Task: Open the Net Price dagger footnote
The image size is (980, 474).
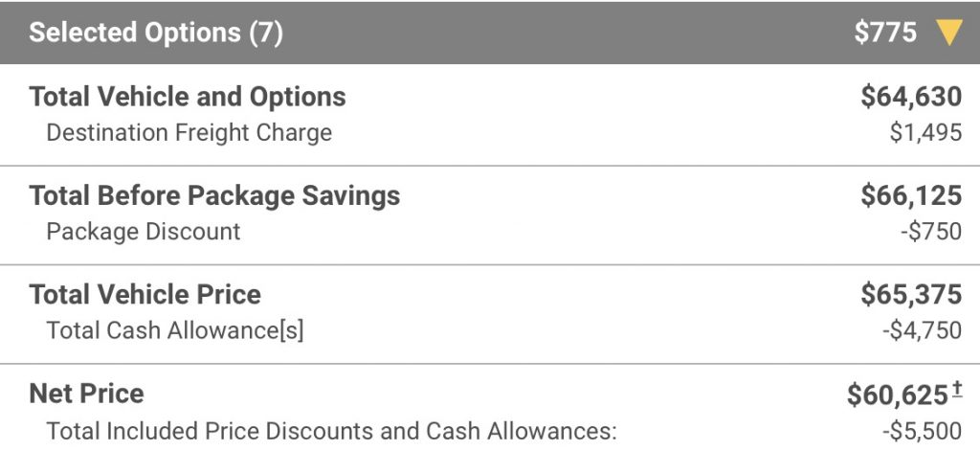Action: pos(957,390)
